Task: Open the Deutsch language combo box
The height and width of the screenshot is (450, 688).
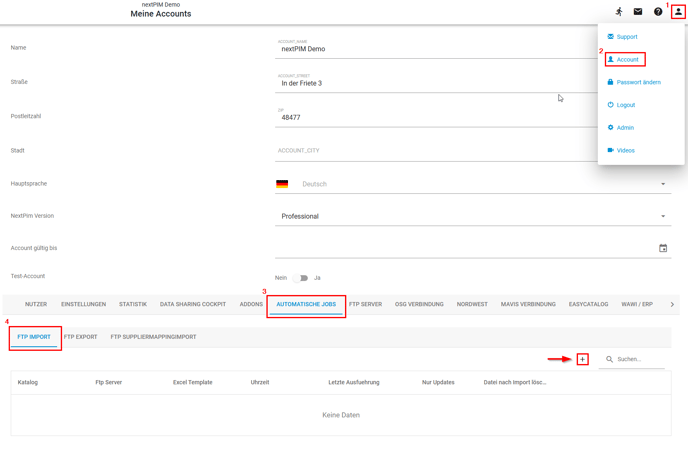Action: pos(473,184)
